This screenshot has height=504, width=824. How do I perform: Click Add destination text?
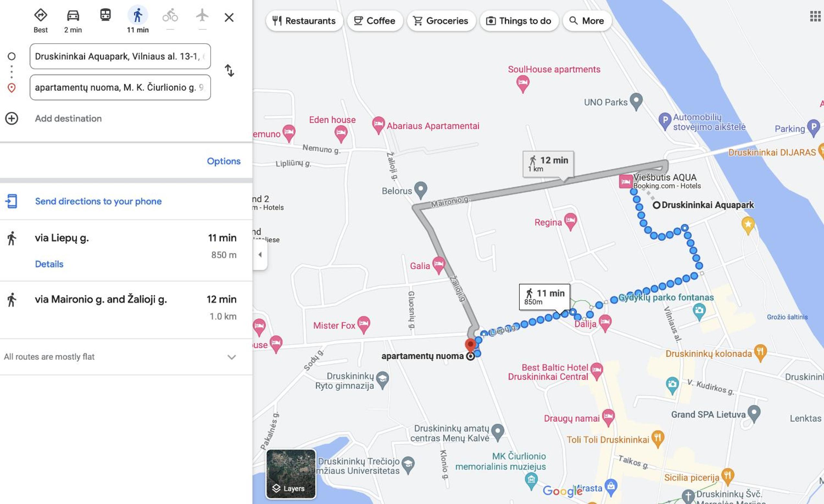pos(68,118)
